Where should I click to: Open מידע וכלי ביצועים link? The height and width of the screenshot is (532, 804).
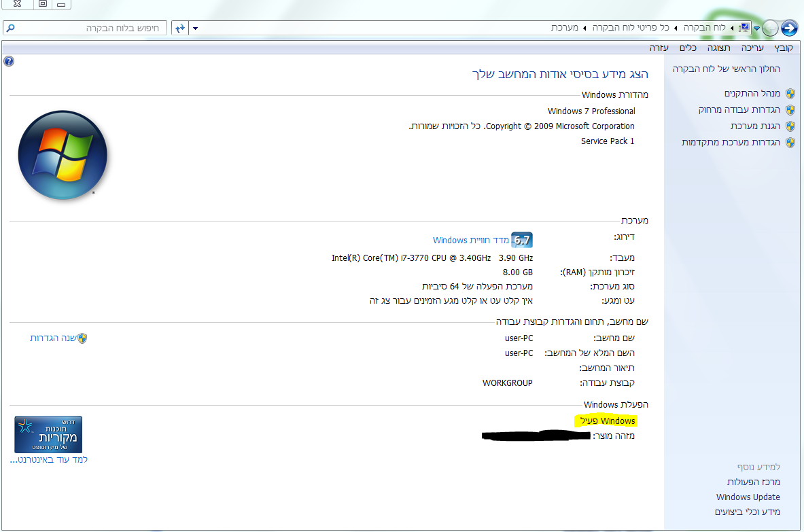(748, 512)
